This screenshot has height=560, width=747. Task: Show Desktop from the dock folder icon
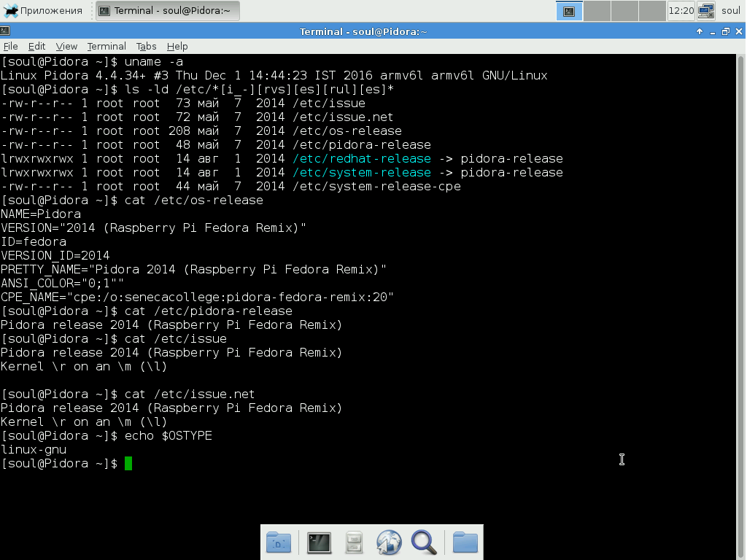(x=279, y=542)
